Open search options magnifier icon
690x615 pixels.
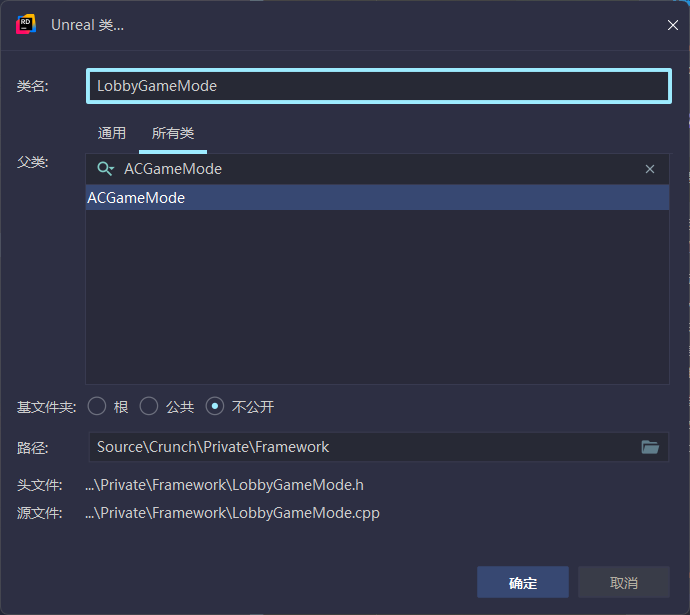(106, 168)
